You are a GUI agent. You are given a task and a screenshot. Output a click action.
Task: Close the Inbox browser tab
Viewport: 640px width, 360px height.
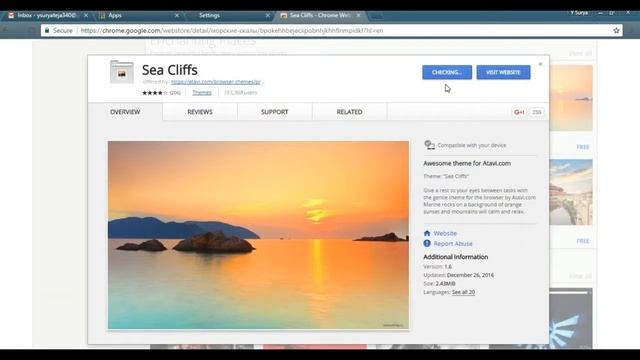[x=86, y=15]
